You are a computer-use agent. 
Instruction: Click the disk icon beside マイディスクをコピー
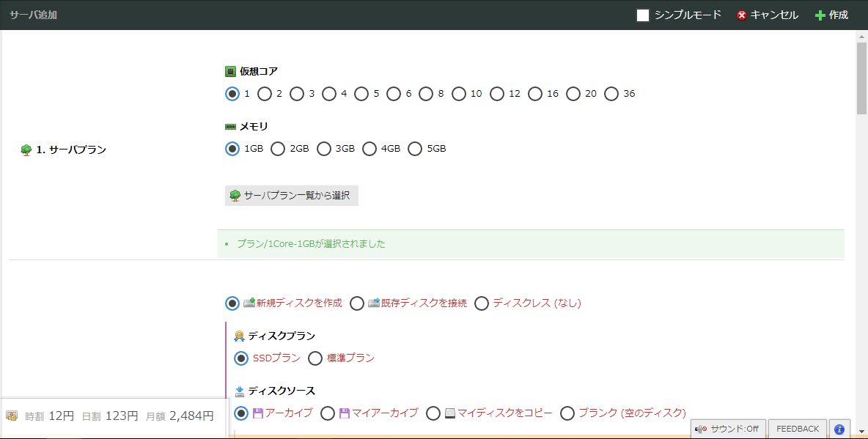pyautogui.click(x=450, y=413)
